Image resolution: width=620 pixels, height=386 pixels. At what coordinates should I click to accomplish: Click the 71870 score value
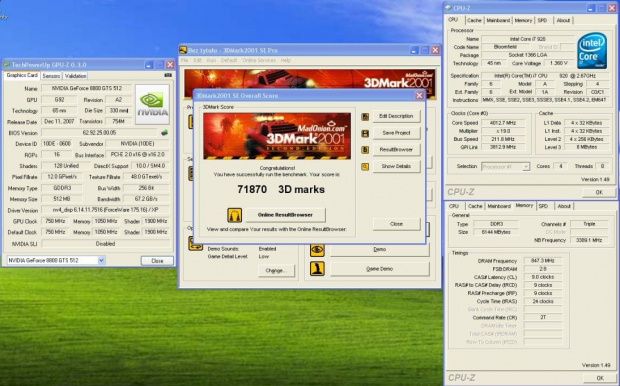click(252, 190)
